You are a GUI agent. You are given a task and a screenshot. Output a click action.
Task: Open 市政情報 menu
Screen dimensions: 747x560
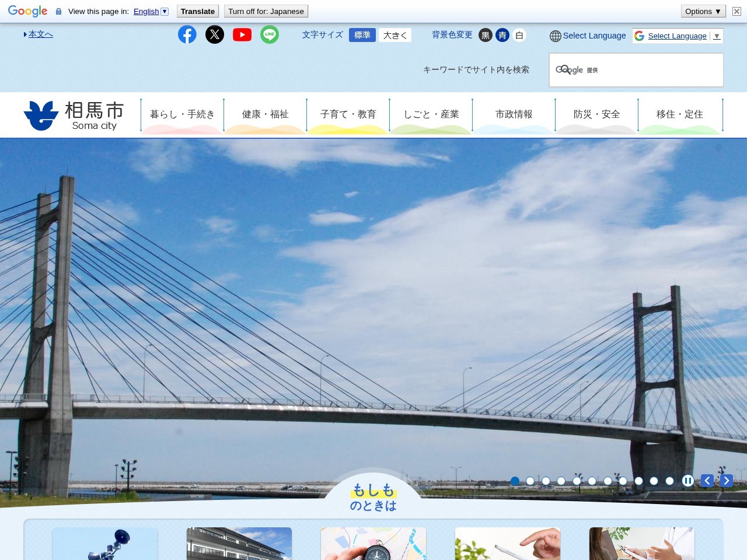coord(514,115)
